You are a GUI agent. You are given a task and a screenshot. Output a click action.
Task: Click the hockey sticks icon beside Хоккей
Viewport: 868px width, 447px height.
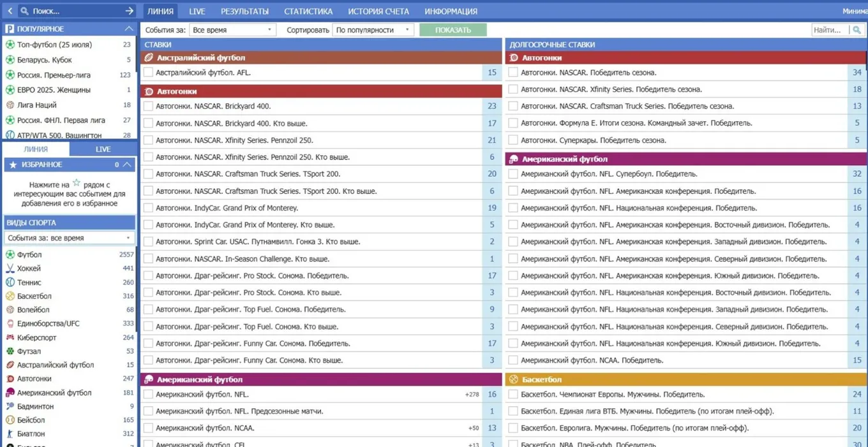(10, 268)
